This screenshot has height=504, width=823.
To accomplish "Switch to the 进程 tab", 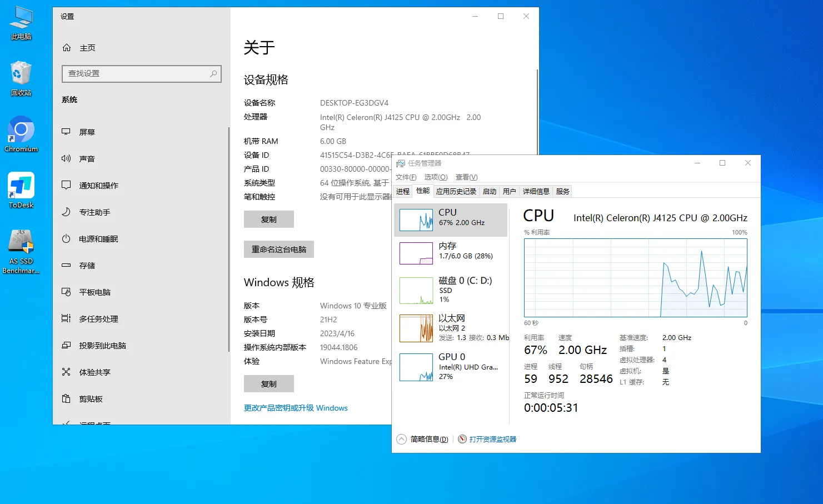I will [403, 191].
